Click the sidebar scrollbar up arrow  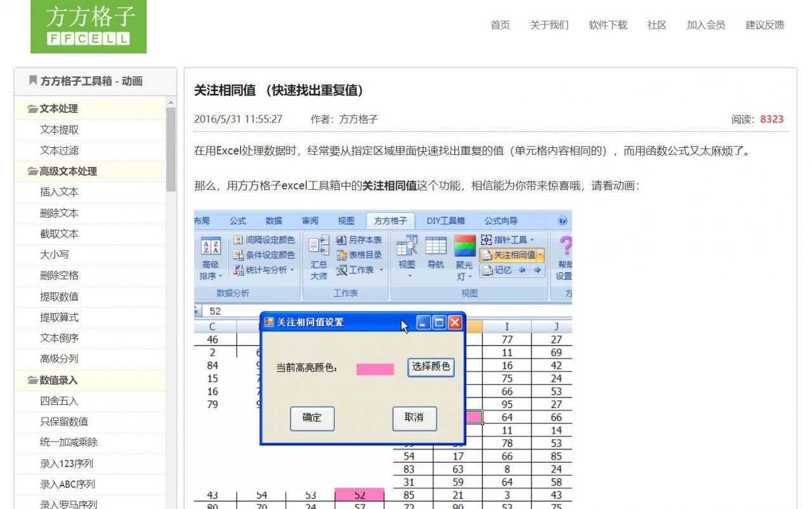pyautogui.click(x=171, y=102)
